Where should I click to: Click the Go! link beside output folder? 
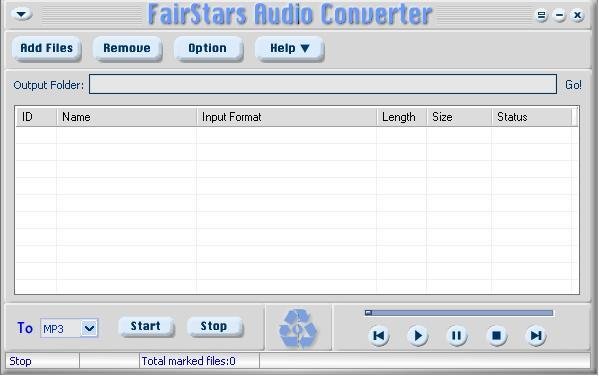(x=573, y=85)
